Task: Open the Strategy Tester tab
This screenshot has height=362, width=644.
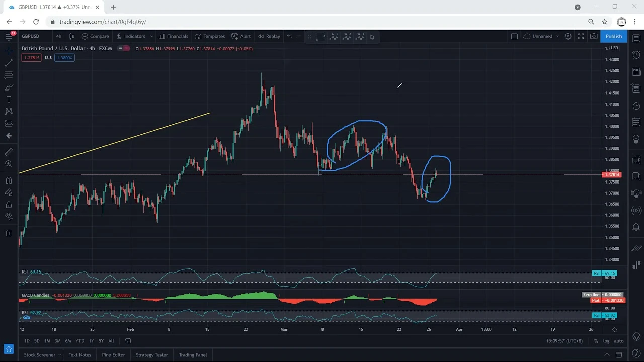Action: [152, 355]
